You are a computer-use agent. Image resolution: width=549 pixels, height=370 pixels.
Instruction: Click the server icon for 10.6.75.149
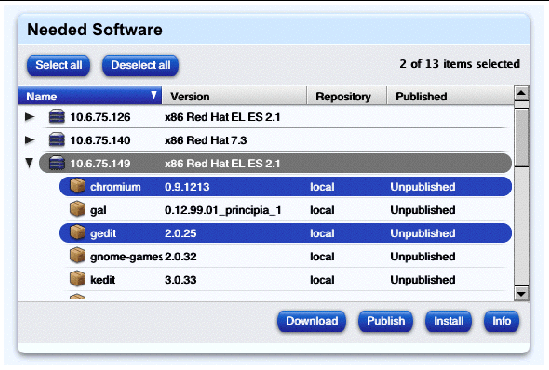[56, 163]
